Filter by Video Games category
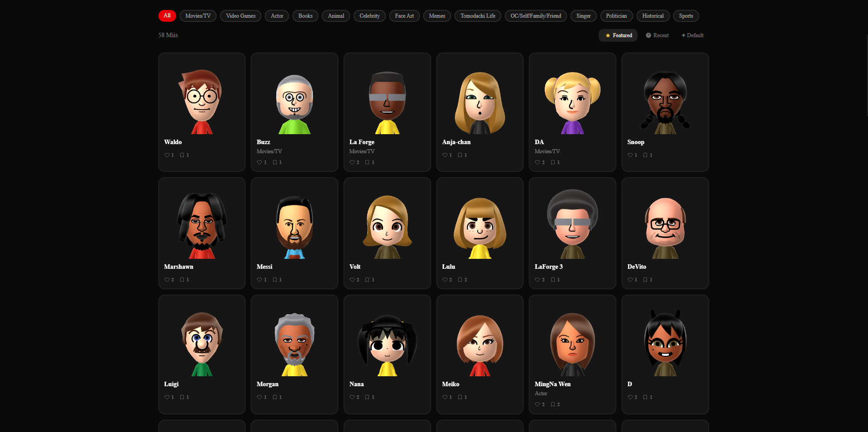The width and height of the screenshot is (868, 432). (x=241, y=16)
